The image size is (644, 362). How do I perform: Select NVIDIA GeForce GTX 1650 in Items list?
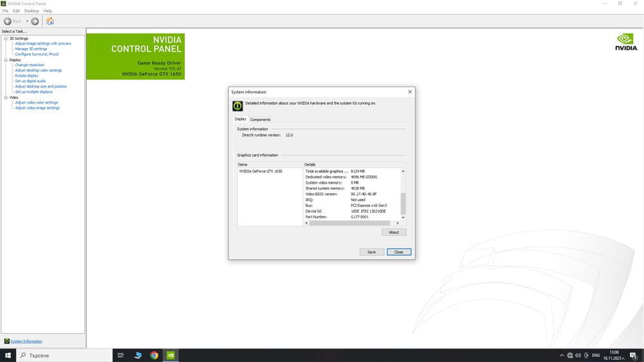click(x=261, y=171)
